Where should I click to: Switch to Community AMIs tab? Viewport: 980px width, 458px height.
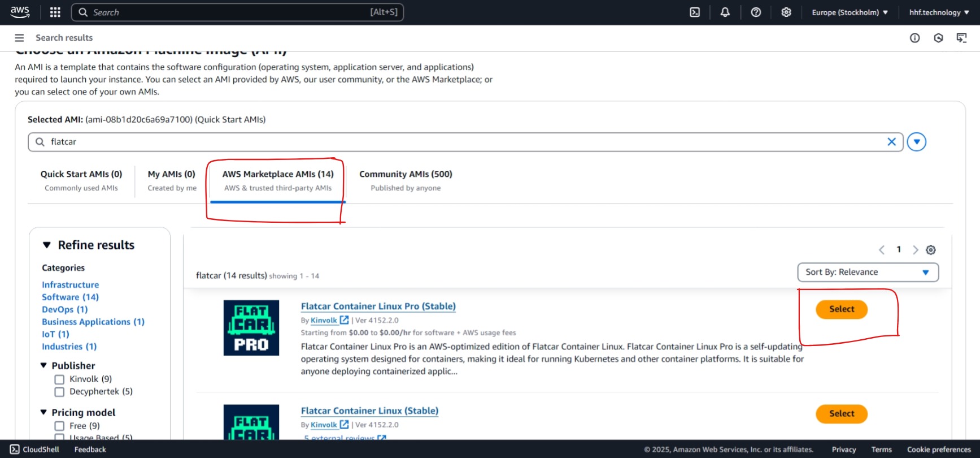pos(406,180)
